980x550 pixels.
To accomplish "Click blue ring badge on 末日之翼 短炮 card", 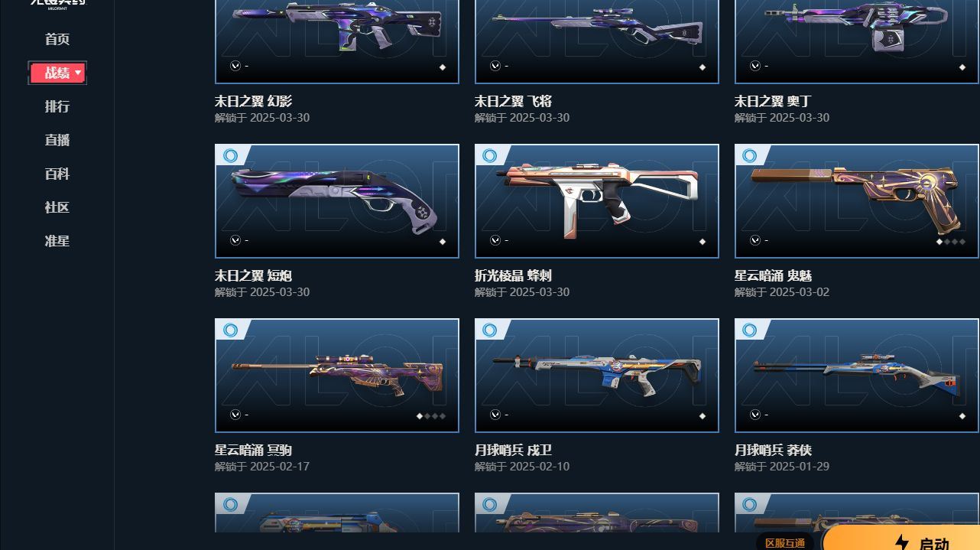I will [230, 155].
